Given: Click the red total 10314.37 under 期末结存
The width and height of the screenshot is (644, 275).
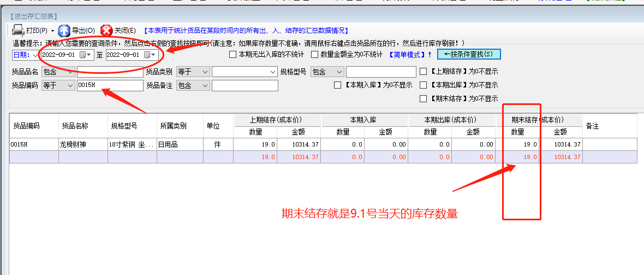Looking at the screenshot, I should (x=567, y=157).
